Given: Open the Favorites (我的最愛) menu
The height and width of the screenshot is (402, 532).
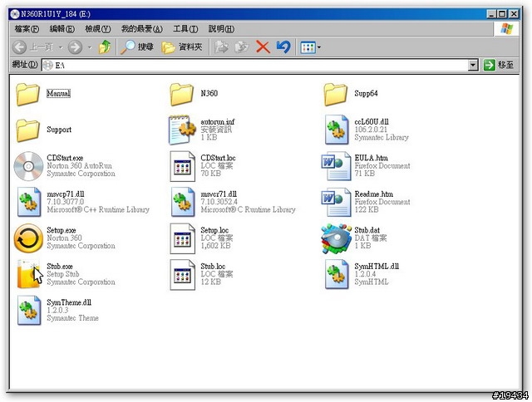Looking at the screenshot, I should [x=142, y=29].
